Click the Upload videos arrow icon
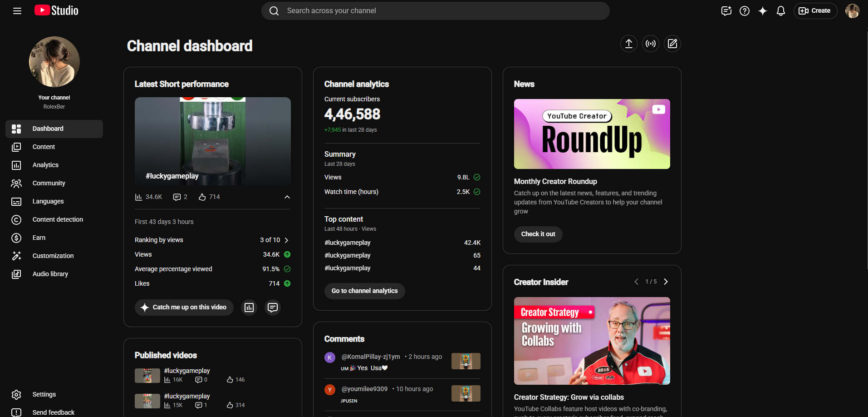The width and height of the screenshot is (868, 417). pyautogui.click(x=629, y=44)
